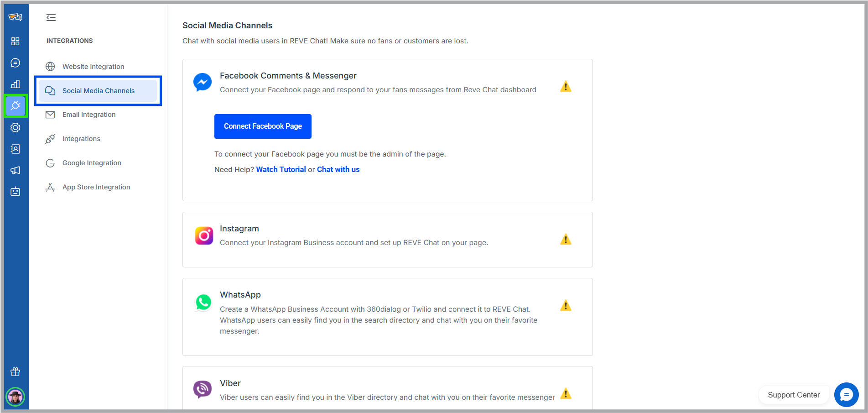This screenshot has height=413, width=868.
Task: Open the megaphone campaigns icon in sidebar
Action: (x=16, y=170)
